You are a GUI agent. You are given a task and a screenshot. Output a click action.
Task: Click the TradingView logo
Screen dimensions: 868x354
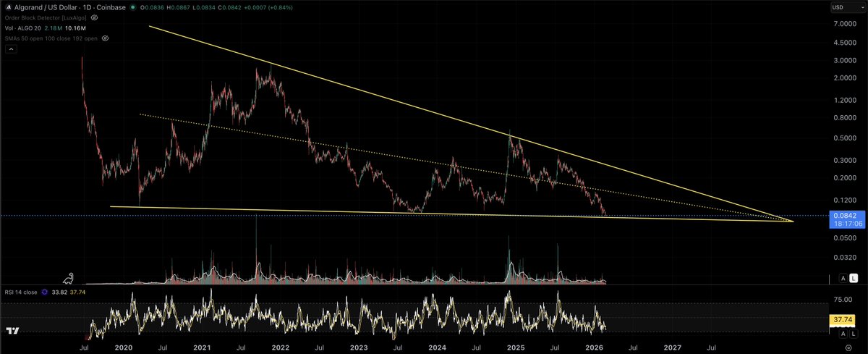[12, 331]
